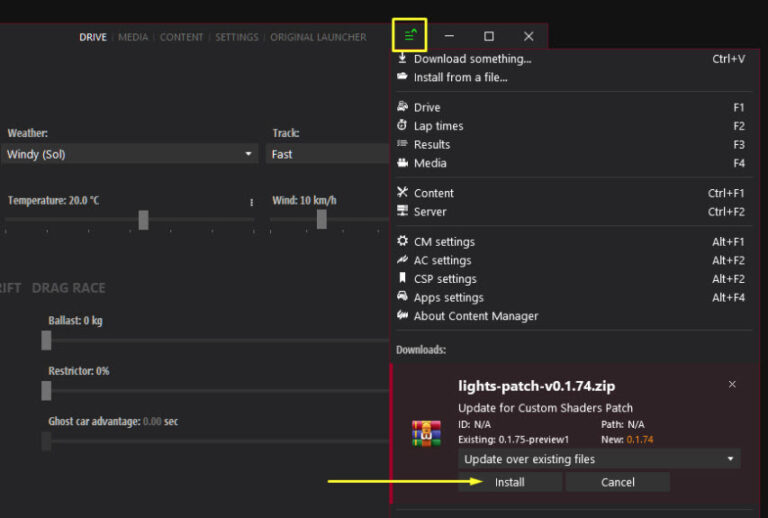Cancel the lights-patch installation
The width and height of the screenshot is (768, 518).
[x=617, y=482]
